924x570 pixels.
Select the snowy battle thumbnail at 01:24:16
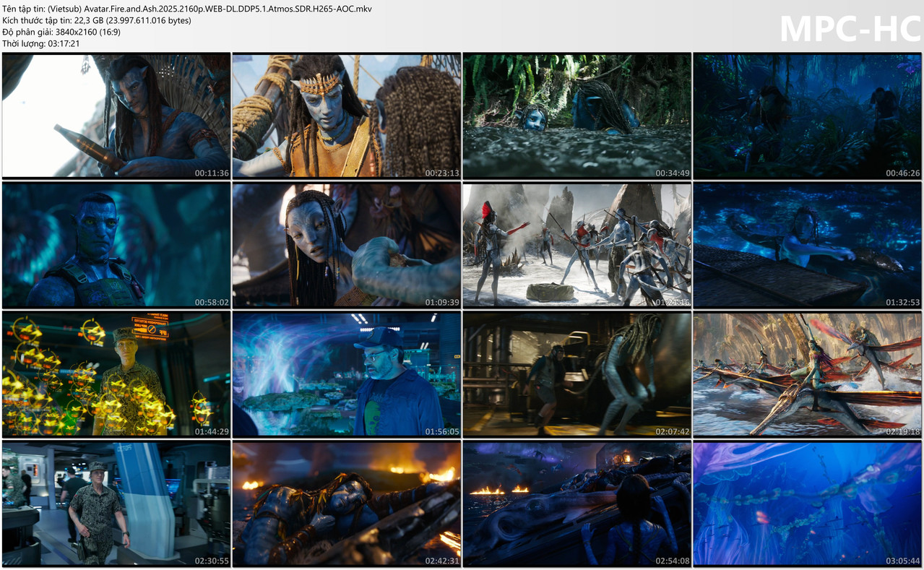577,245
